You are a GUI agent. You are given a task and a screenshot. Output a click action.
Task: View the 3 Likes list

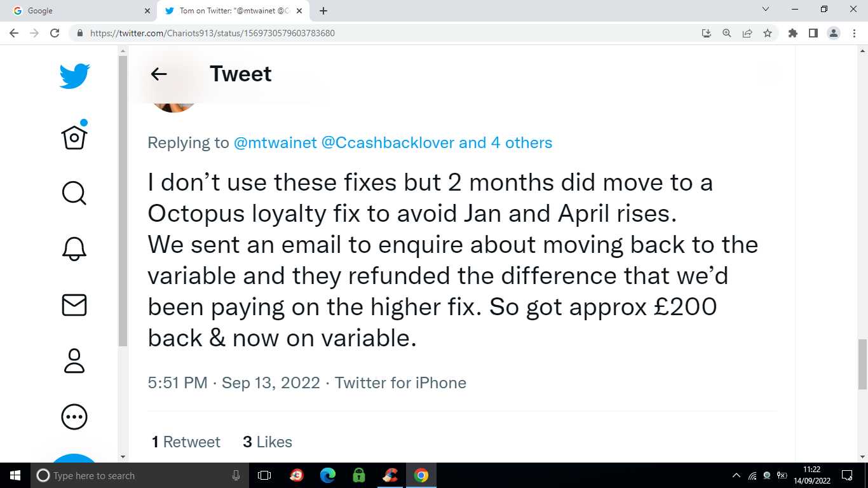(x=268, y=442)
